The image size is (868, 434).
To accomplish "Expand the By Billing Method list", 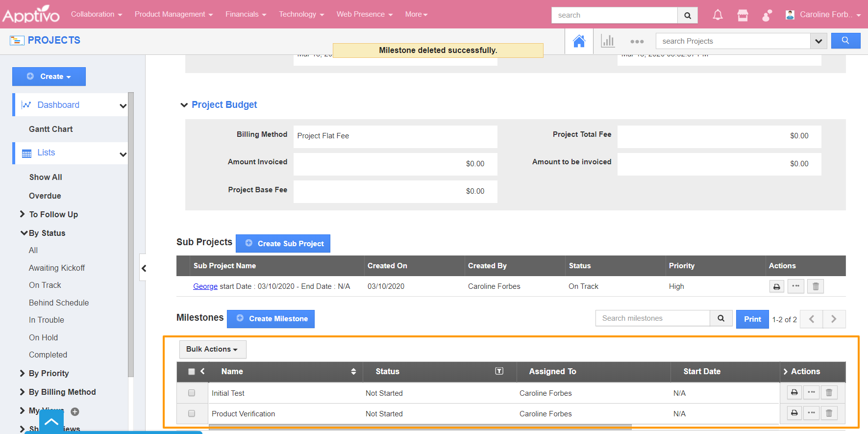I will [x=22, y=392].
